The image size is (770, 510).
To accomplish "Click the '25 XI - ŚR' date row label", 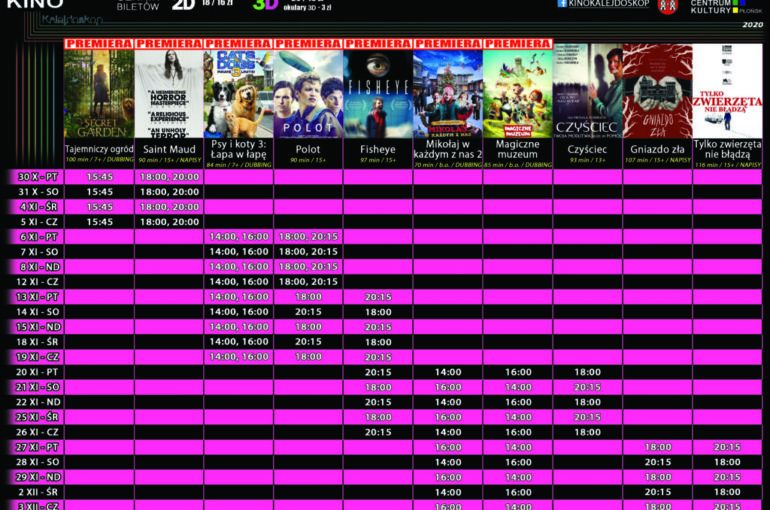I will pyautogui.click(x=37, y=417).
